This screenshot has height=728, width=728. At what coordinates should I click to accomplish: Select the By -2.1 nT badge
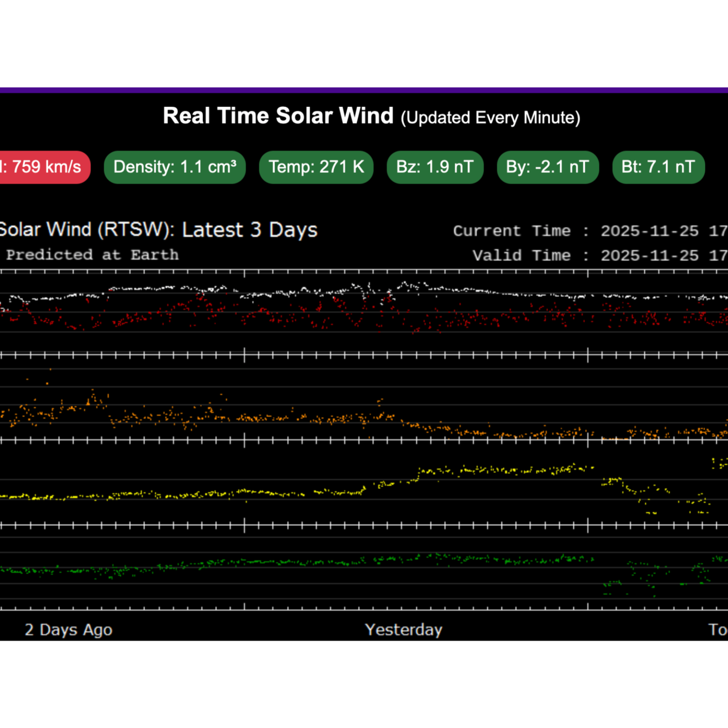pos(547,167)
